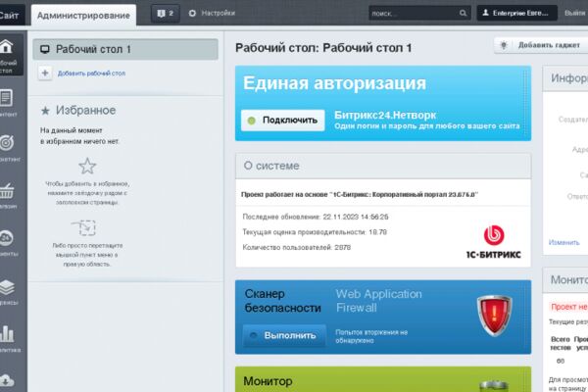Click the gear icon beside Настройки
The height and width of the screenshot is (392, 588).
(x=192, y=13)
